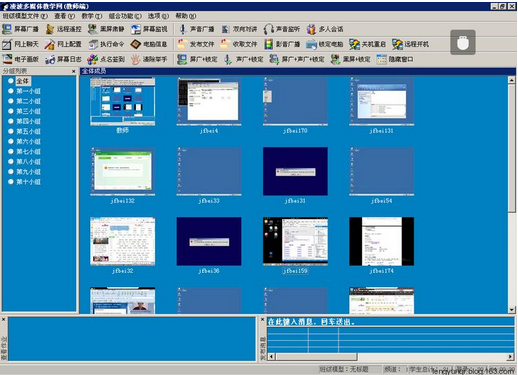Run 执行命令 execute command tool
This screenshot has height=375, width=518.
click(106, 44)
